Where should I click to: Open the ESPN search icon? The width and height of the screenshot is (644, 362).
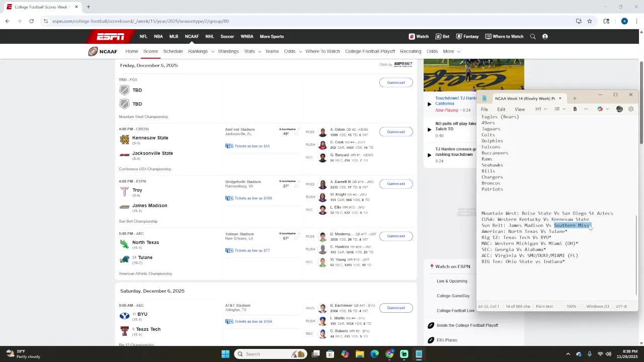[x=533, y=36]
